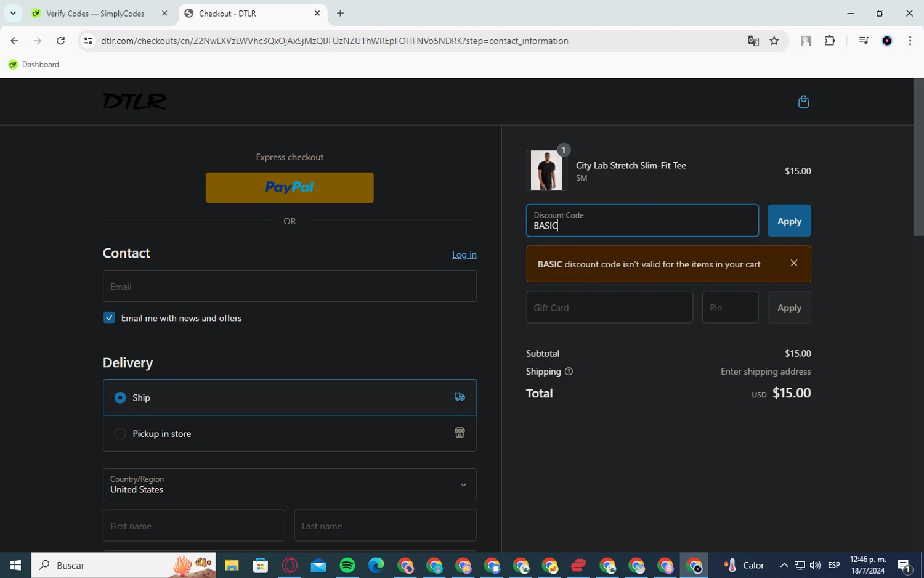View site information icon
The image size is (924, 578).
[x=88, y=41]
